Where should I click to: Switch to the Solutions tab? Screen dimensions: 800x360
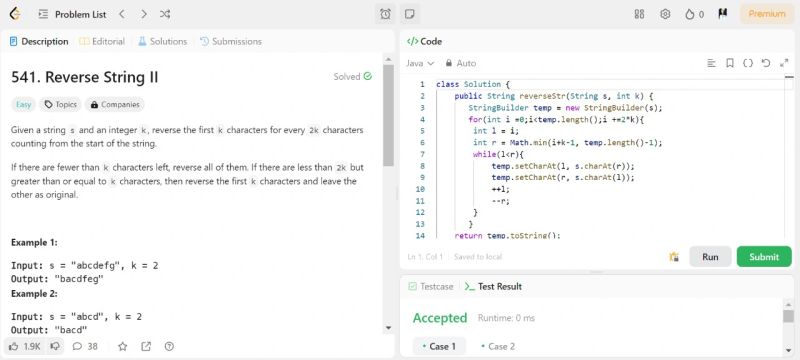pyautogui.click(x=162, y=41)
